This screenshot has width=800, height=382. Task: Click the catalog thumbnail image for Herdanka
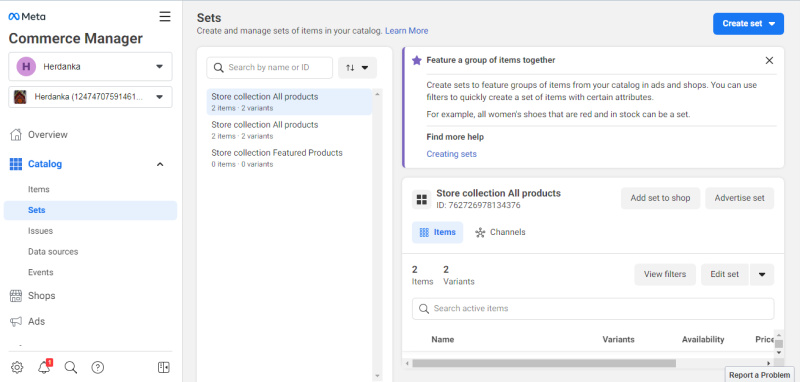[x=20, y=97]
